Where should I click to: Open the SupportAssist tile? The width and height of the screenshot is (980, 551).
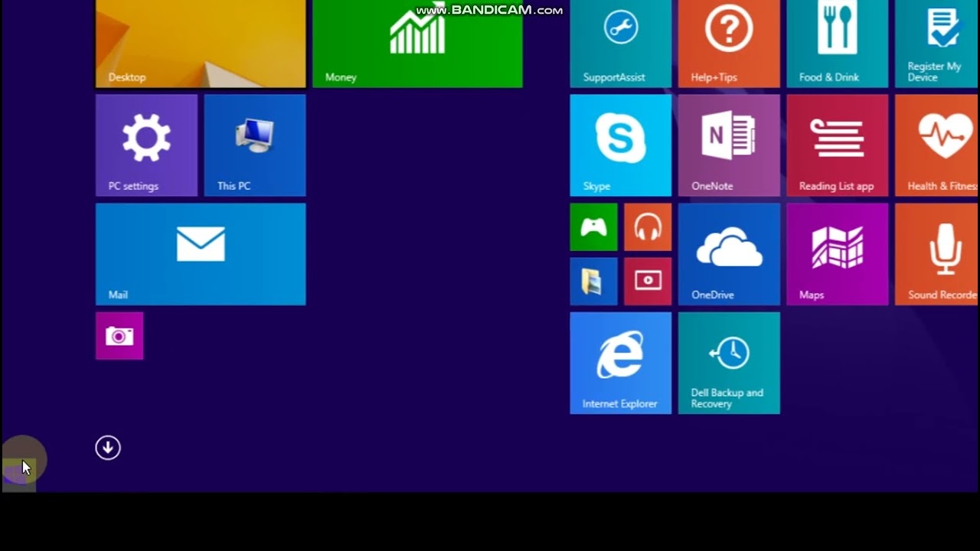click(x=620, y=44)
